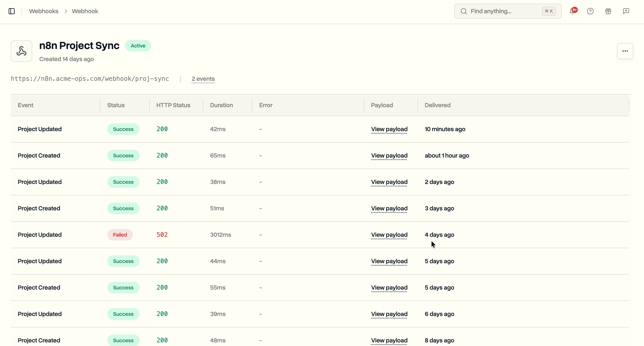The height and width of the screenshot is (346, 644).
Task: View payload delivered 10 minutes ago
Action: point(389,129)
